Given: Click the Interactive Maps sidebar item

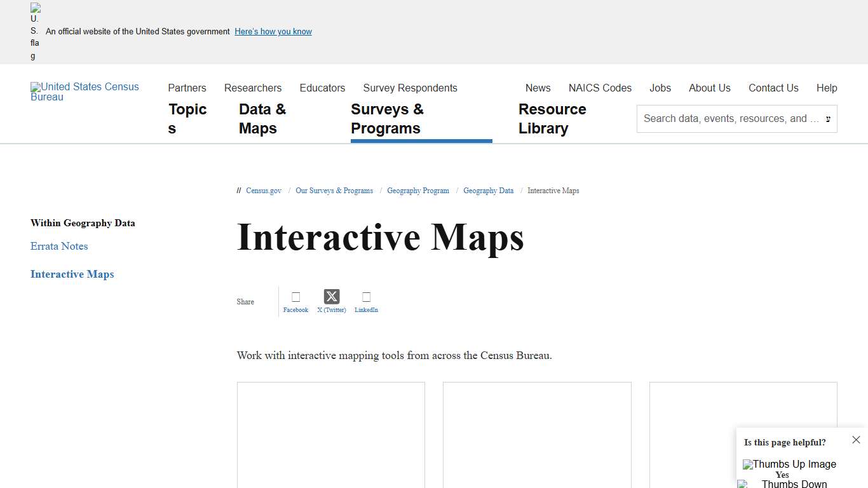Looking at the screenshot, I should (x=72, y=274).
